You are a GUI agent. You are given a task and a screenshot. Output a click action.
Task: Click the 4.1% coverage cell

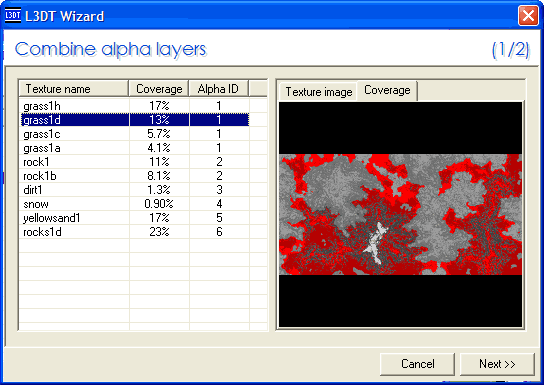159,148
